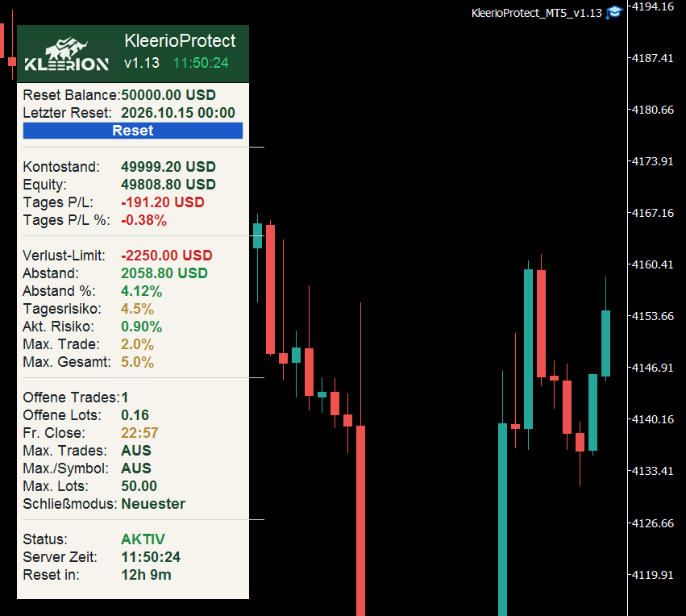Click Letzter Reset date 2026.10.15 00:00
Image resolution: width=686 pixels, height=616 pixels.
tap(178, 113)
